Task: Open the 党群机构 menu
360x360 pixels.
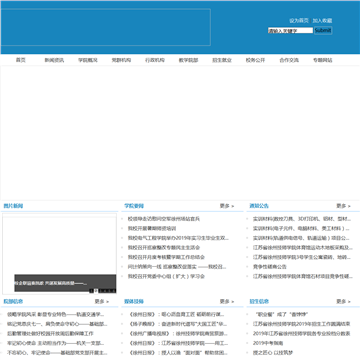Action: click(x=121, y=60)
